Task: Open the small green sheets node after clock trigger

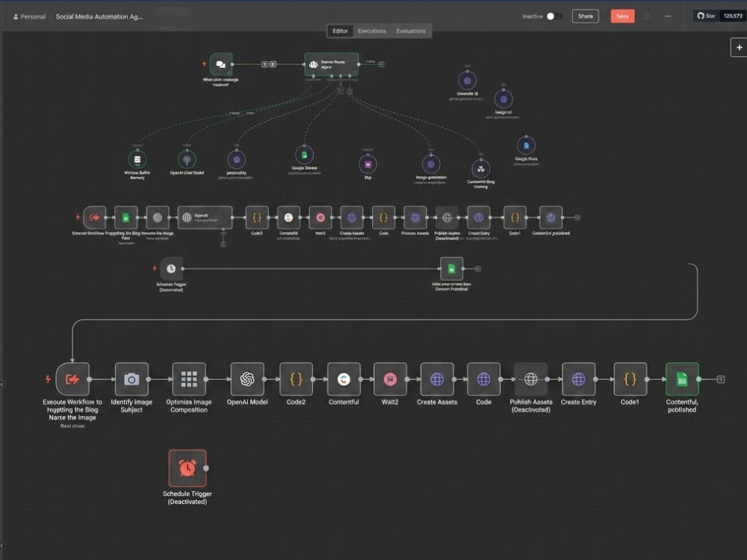Action: coord(451,269)
